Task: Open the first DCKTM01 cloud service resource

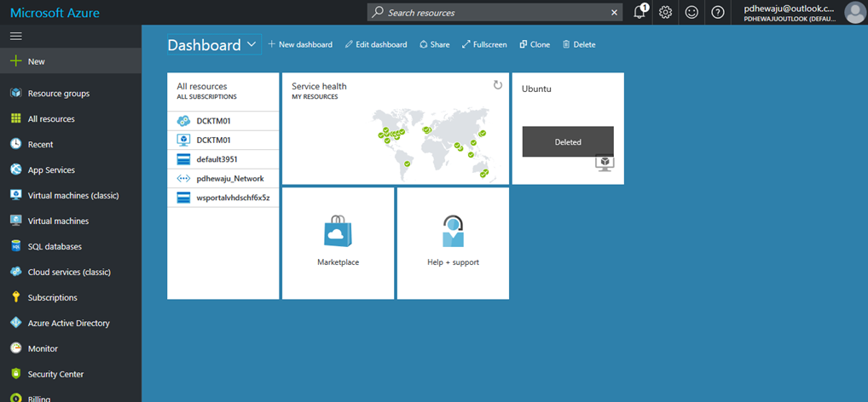Action: pyautogui.click(x=223, y=121)
